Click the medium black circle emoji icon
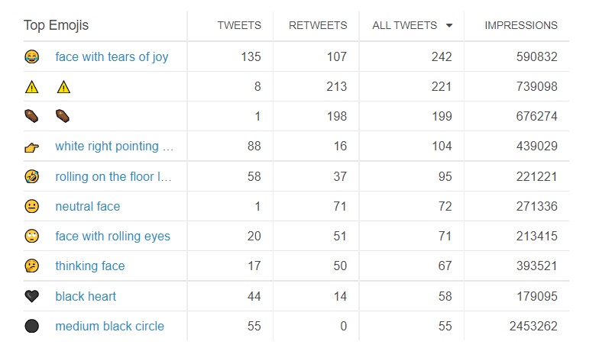Screen dimensions: 599x364 point(32,327)
